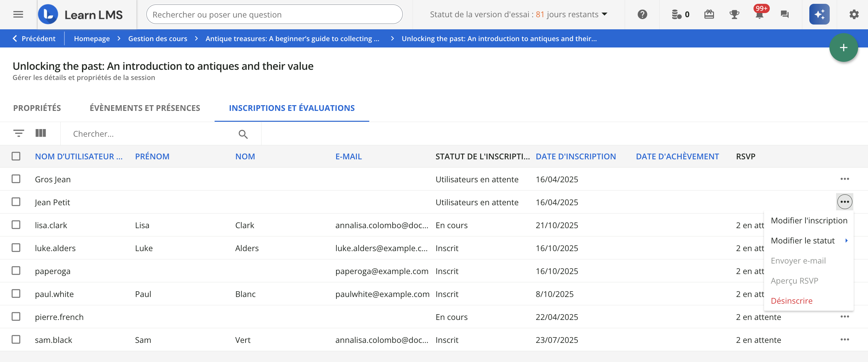Screen dimensions: 868x362
Task: Open the three-dot menu for sam.black
Action: [844, 339]
